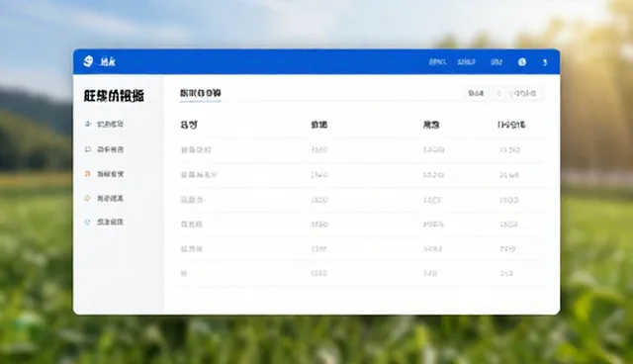This screenshot has height=364, width=633.
Task: Sort by the last table column header
Action: click(x=511, y=125)
